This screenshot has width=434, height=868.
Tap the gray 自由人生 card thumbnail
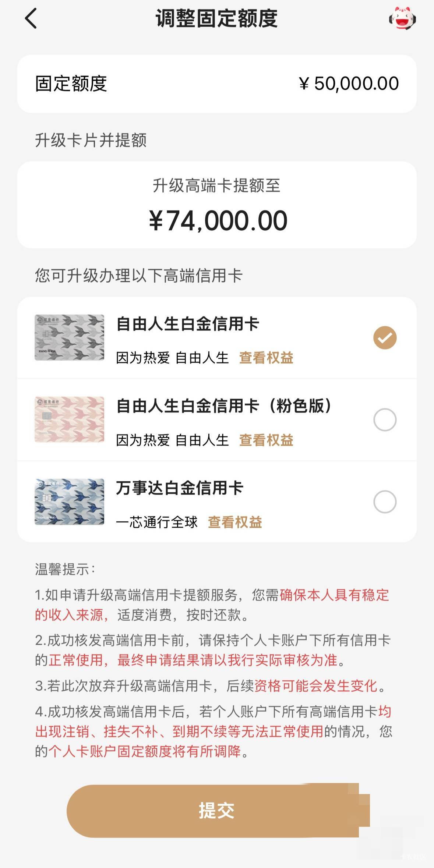click(x=69, y=337)
